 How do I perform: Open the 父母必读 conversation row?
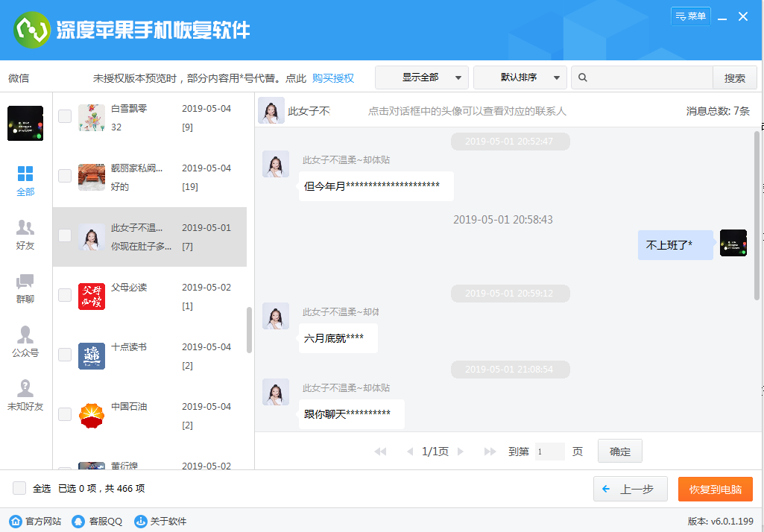pos(150,297)
